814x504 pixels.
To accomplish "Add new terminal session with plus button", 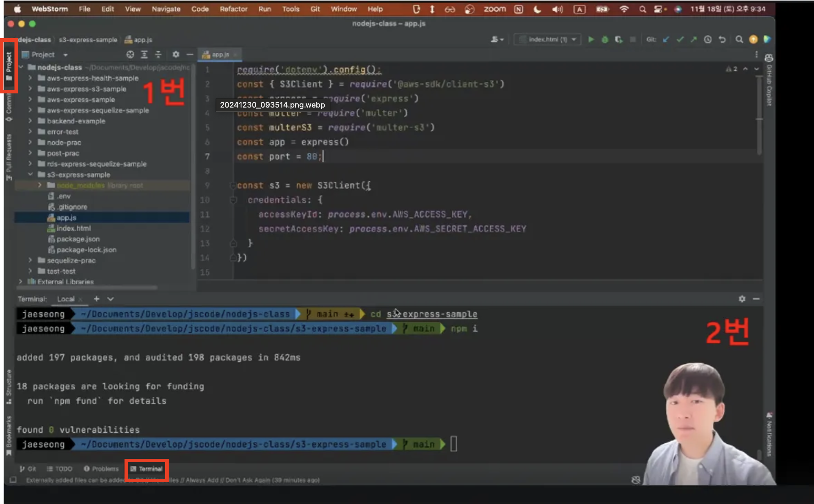I will click(97, 299).
